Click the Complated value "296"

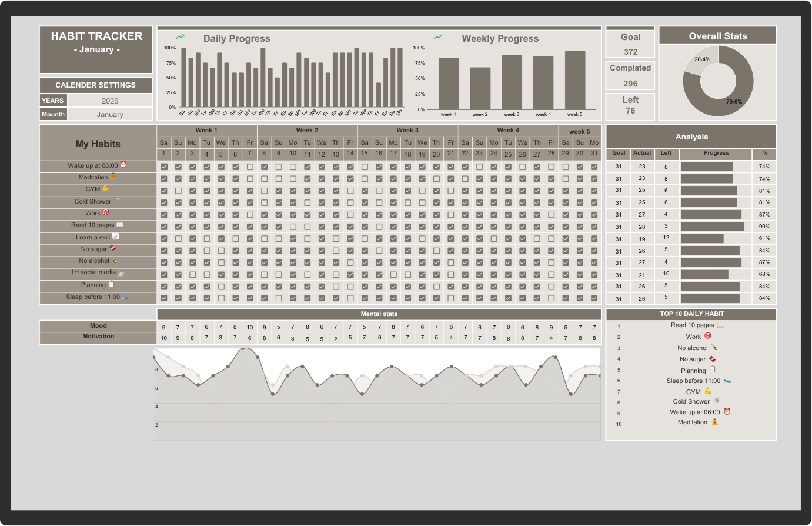point(630,84)
